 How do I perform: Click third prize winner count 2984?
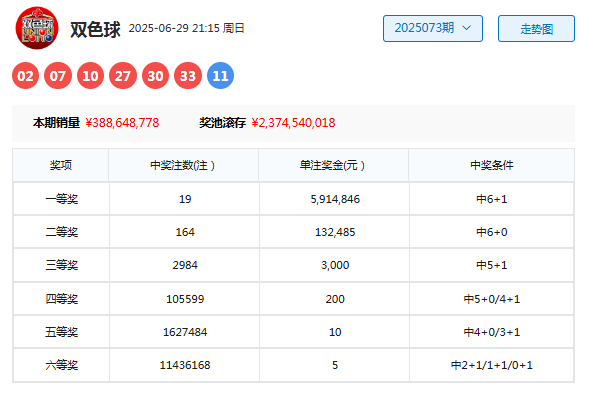click(x=185, y=265)
